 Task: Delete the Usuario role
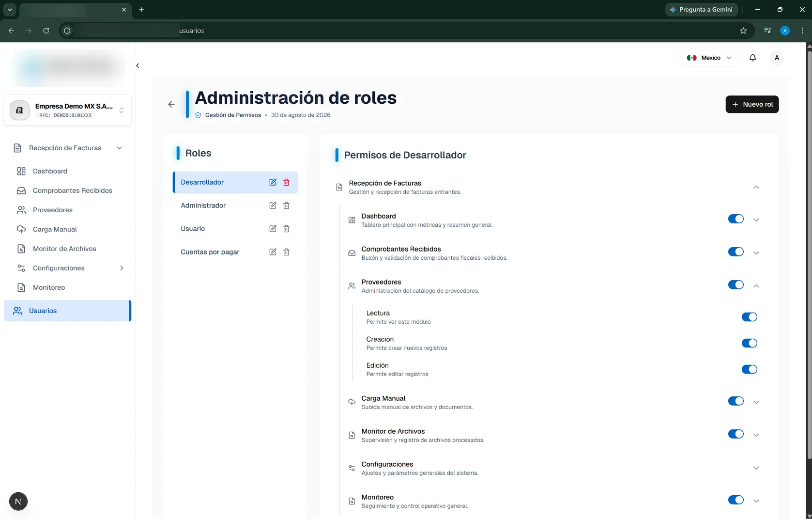click(286, 229)
